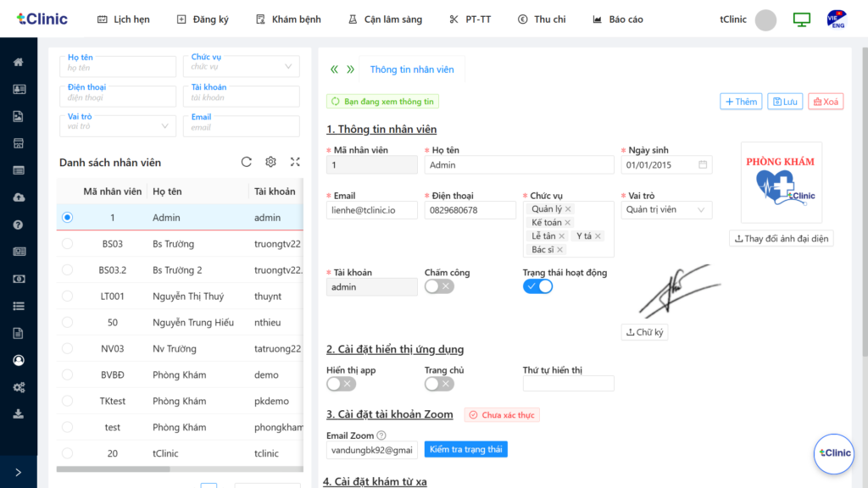868x488 pixels.
Task: Open the Báo cáo menu
Action: point(618,19)
